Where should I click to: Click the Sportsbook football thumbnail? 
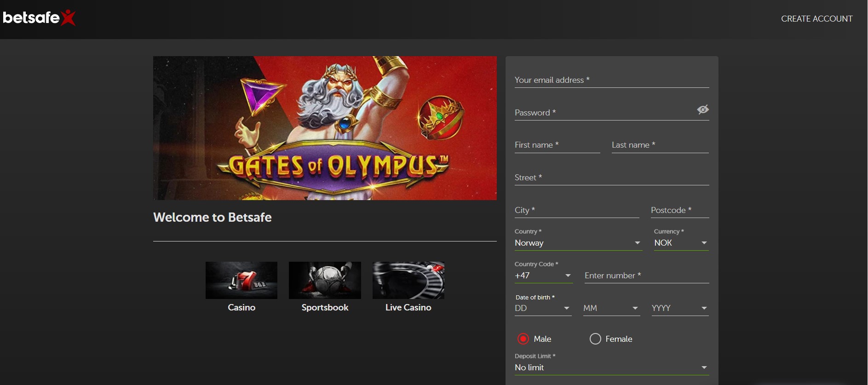point(325,281)
